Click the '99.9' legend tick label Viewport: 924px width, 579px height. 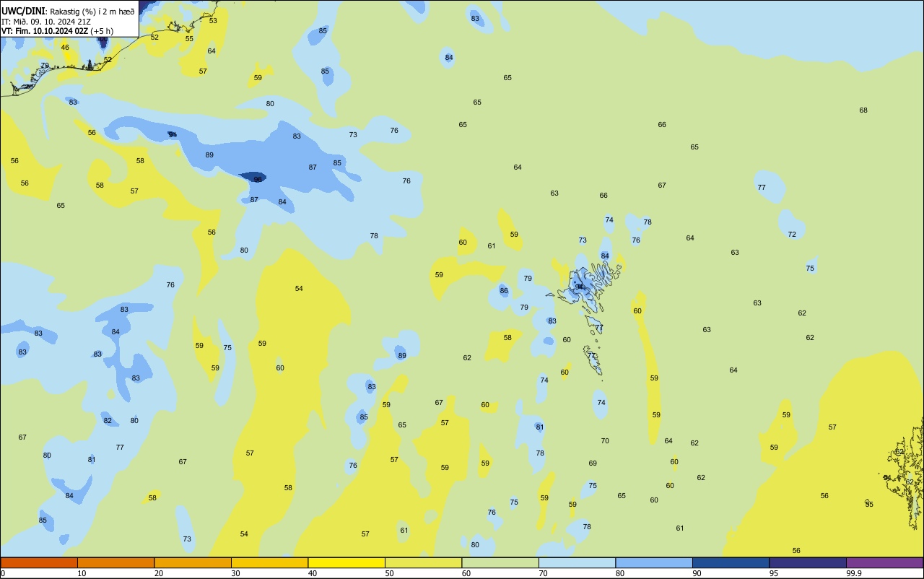coord(854,573)
